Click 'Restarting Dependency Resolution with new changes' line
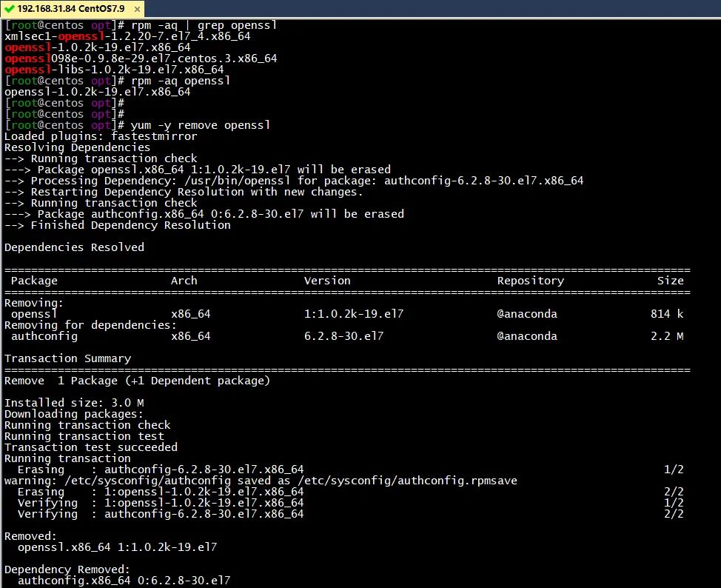721x588 pixels. pos(184,192)
